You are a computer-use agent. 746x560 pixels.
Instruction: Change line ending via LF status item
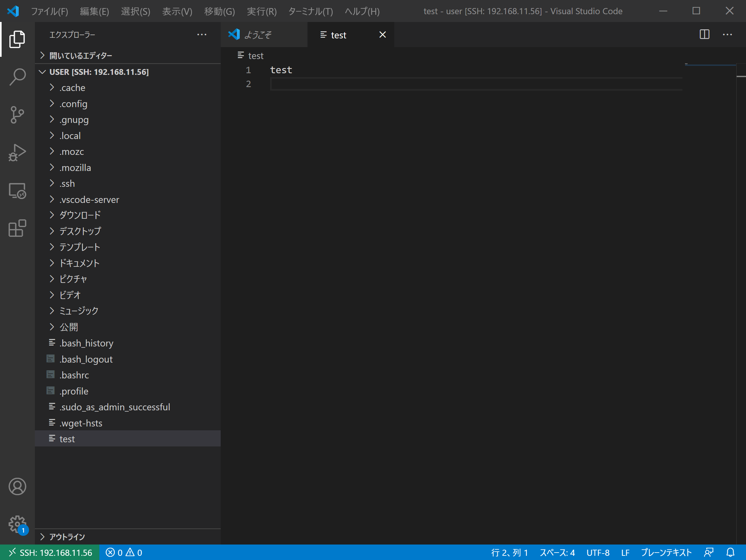click(x=625, y=553)
